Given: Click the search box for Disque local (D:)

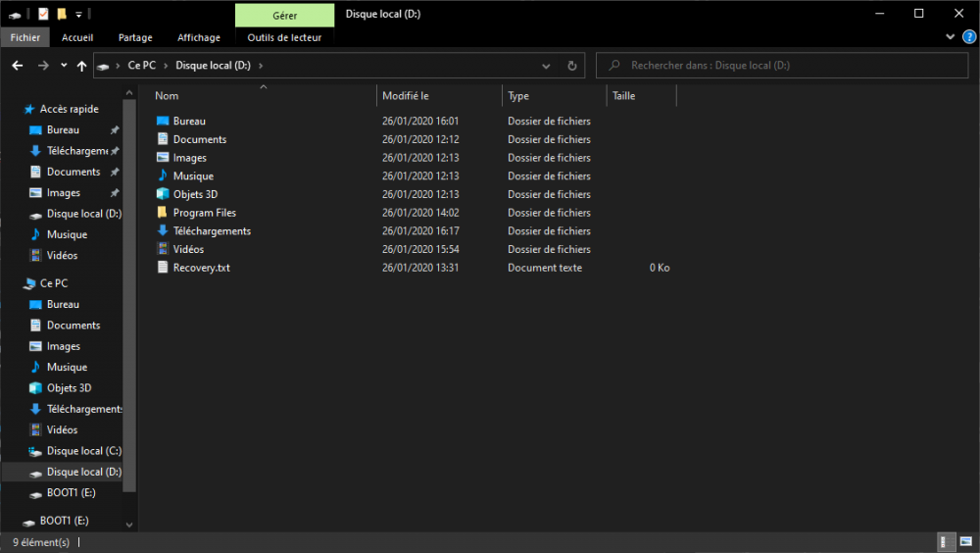Looking at the screenshot, I should (784, 66).
